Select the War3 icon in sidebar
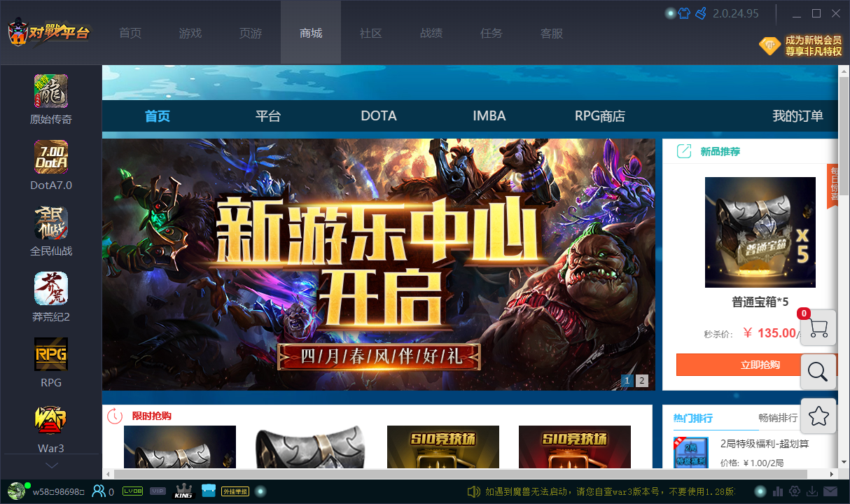This screenshot has height=504, width=850. [x=51, y=420]
